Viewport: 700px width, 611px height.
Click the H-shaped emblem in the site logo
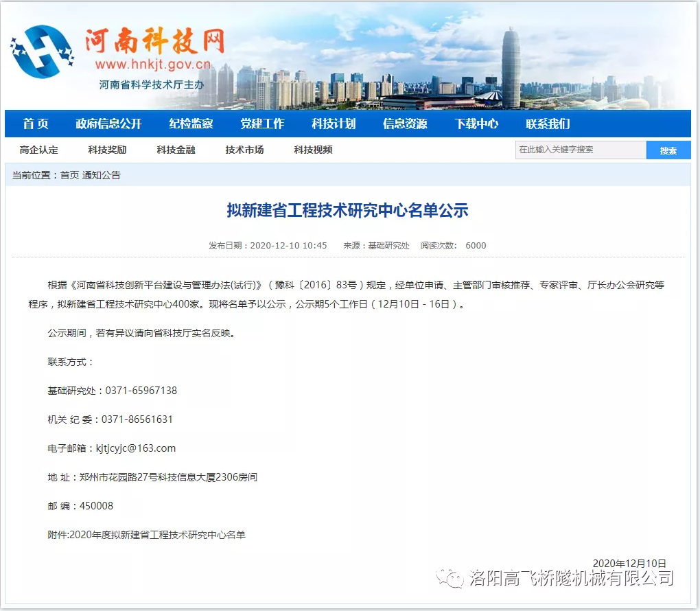point(43,51)
